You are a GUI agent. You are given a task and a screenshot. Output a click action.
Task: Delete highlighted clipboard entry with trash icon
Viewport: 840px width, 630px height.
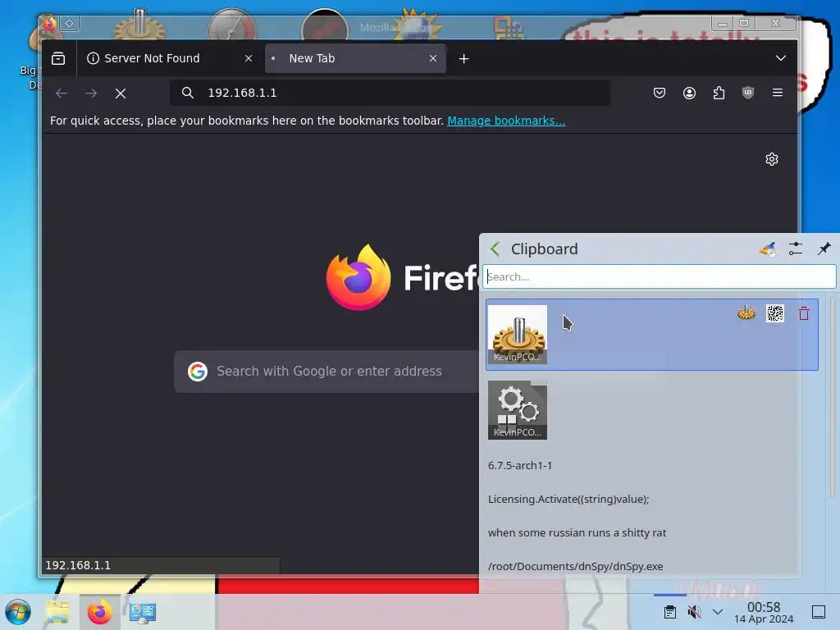(x=804, y=313)
